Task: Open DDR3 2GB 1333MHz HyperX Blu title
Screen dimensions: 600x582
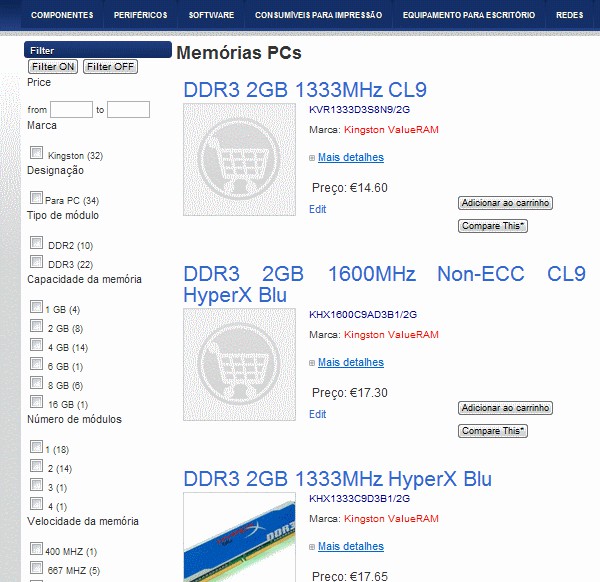Action: [338, 479]
